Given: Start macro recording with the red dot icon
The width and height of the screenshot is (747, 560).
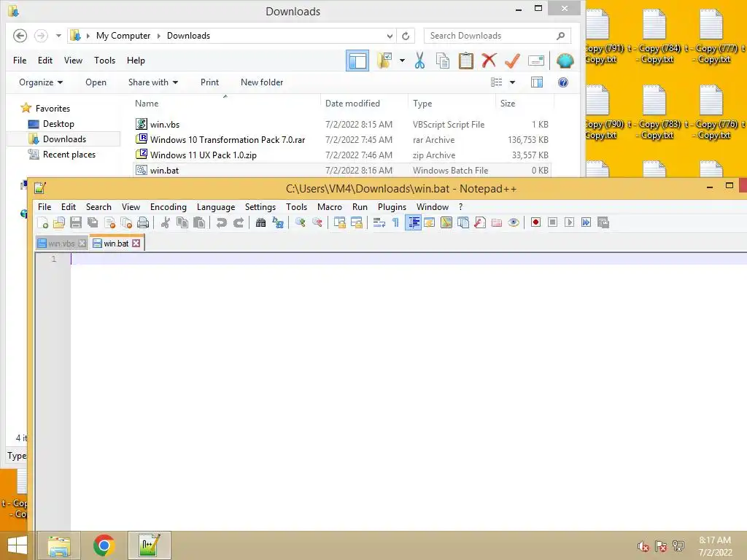Looking at the screenshot, I should click(x=535, y=222).
